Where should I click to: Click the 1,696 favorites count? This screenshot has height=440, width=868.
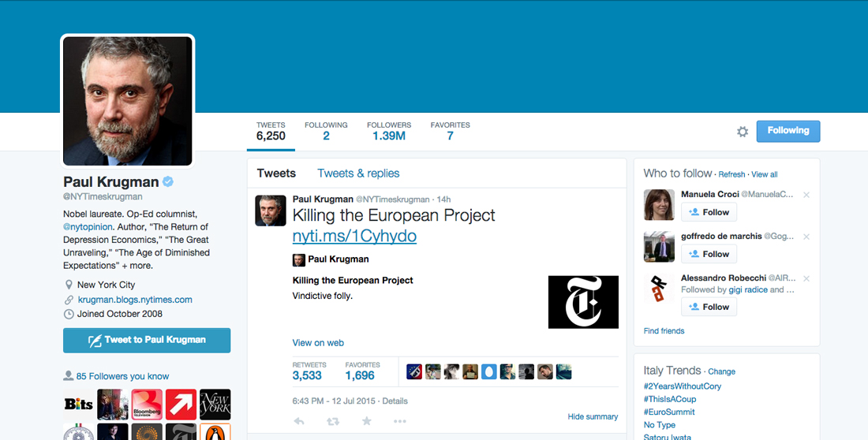coord(360,375)
